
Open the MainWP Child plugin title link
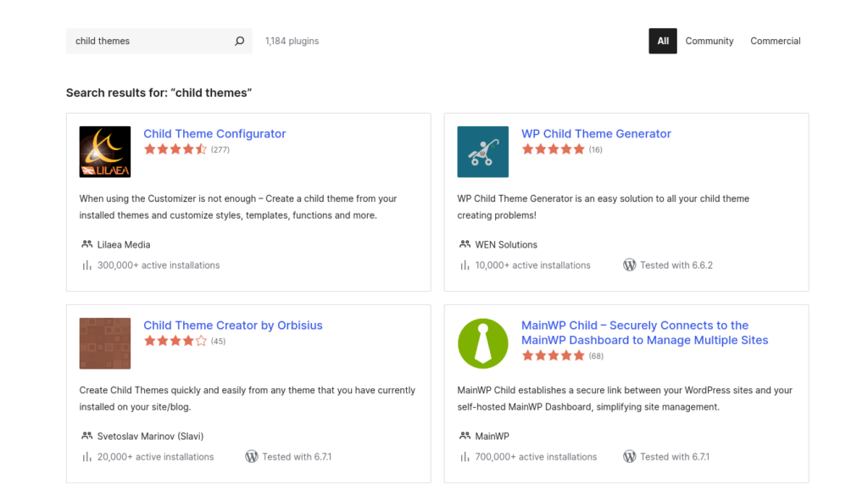click(x=645, y=332)
